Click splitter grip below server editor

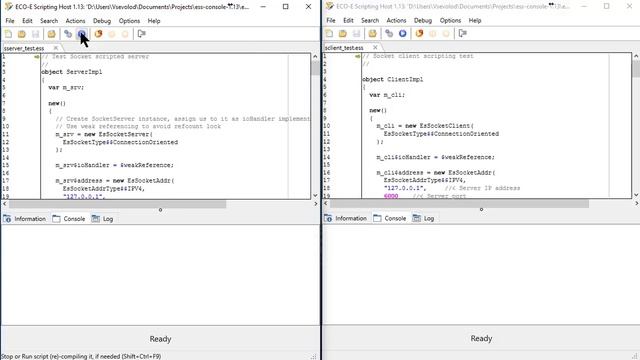[x=160, y=210]
